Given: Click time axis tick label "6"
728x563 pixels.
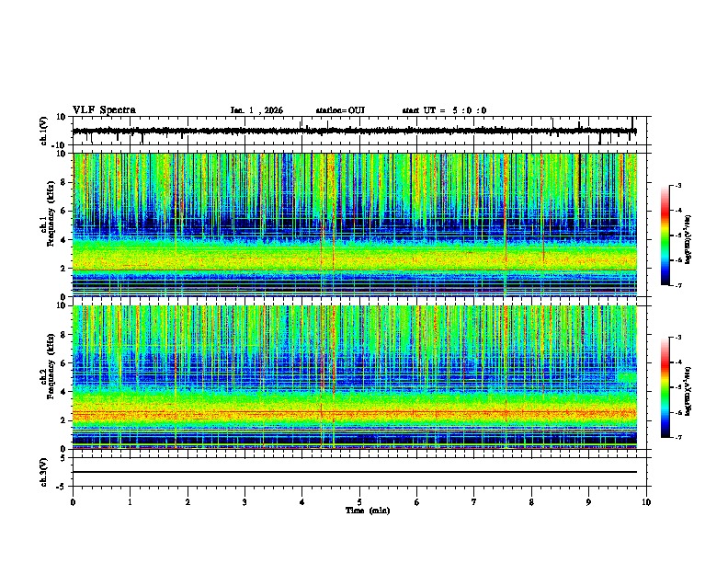Looking at the screenshot, I should (x=417, y=502).
